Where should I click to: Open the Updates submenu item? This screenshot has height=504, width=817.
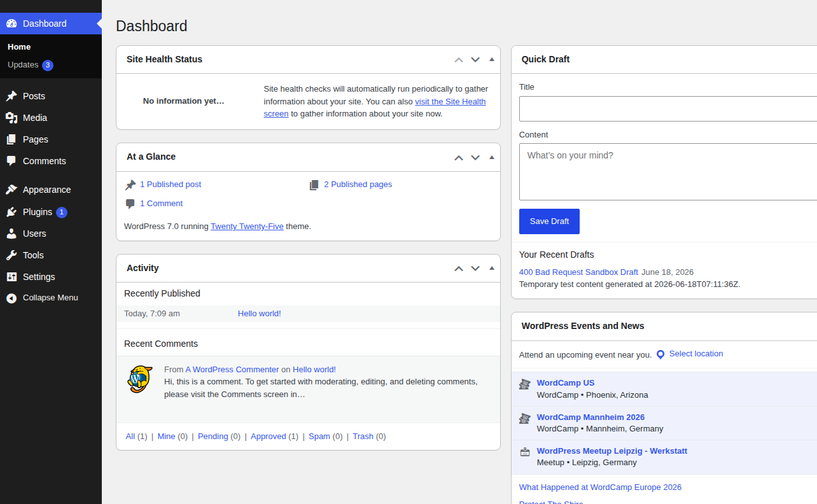click(23, 65)
